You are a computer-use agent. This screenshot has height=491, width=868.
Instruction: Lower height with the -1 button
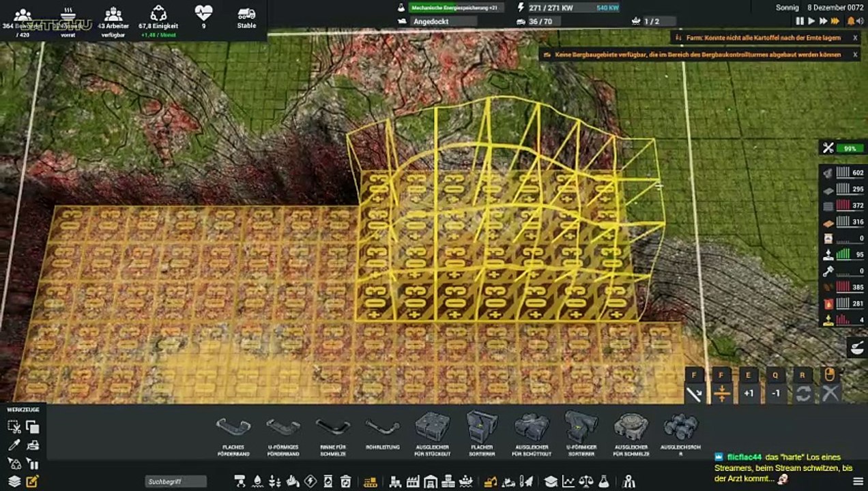pos(776,393)
